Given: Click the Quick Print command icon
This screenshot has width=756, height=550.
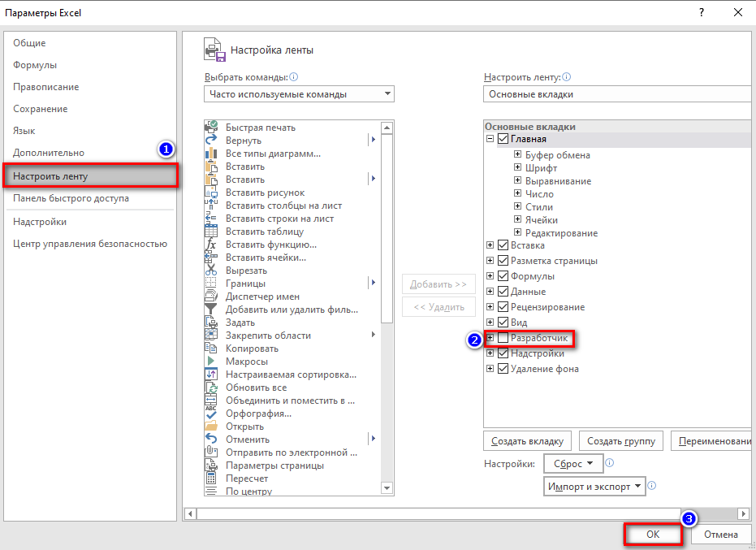Looking at the screenshot, I should [211, 128].
